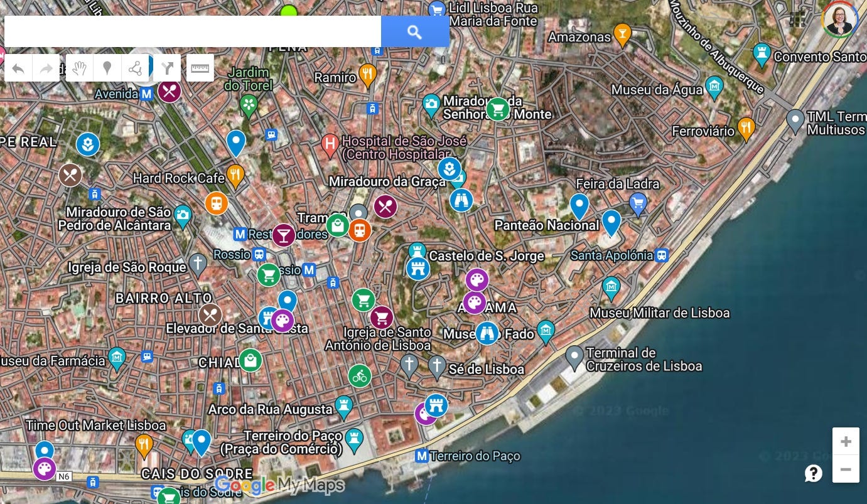Click the maroon cocktail glass marker
This screenshot has width=867, height=504.
tap(284, 235)
